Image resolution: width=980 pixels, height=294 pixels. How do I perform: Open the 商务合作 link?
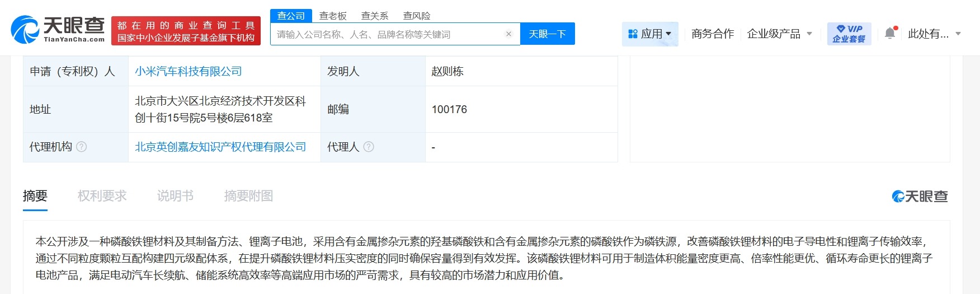pyautogui.click(x=713, y=34)
